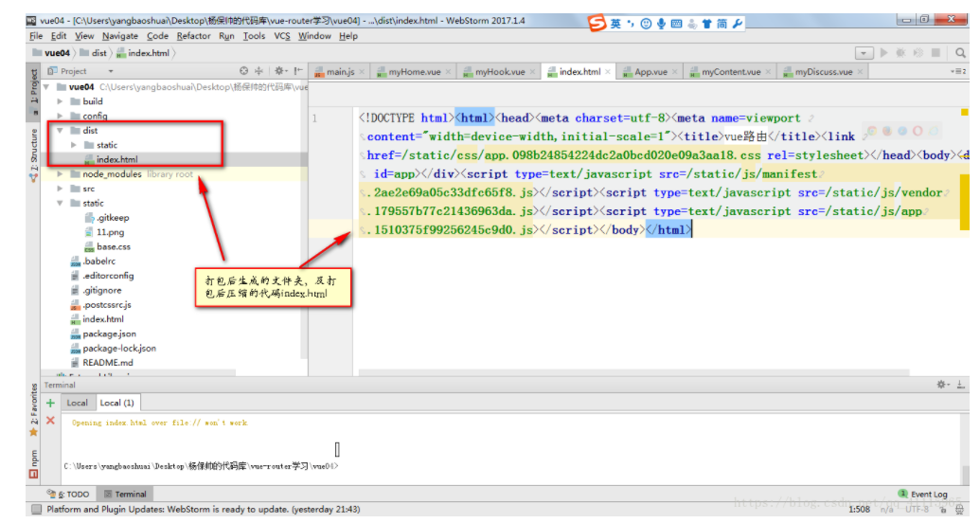Click the Sogou input method logo
The height and width of the screenshot is (523, 980).
tap(597, 24)
